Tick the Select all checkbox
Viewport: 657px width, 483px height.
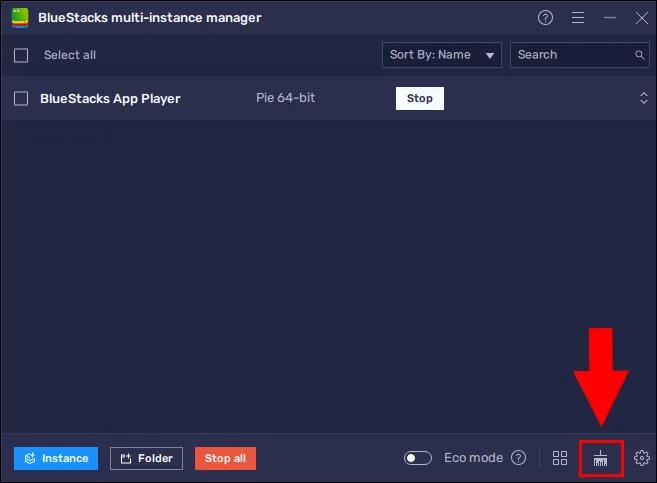pos(21,55)
